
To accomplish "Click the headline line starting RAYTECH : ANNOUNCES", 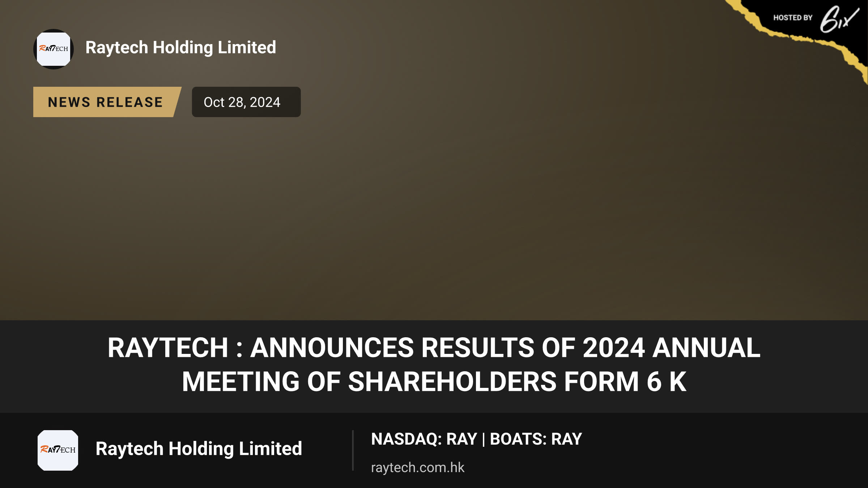I will point(434,348).
